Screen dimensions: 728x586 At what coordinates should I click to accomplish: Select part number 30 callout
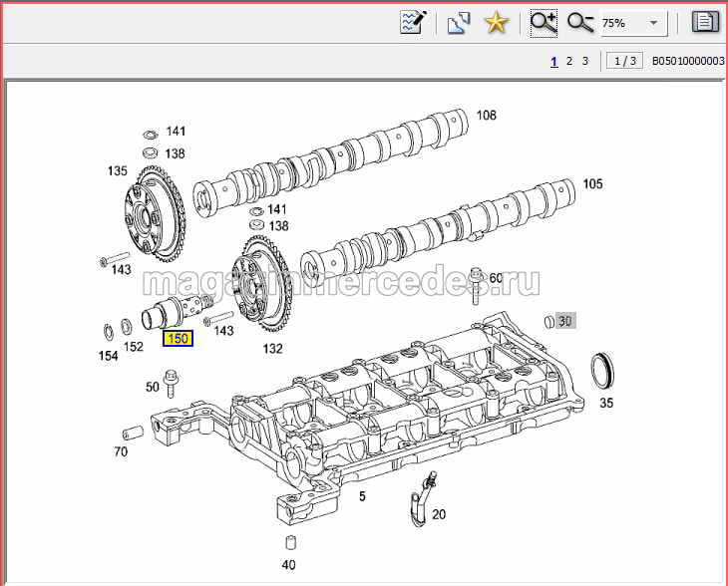(x=565, y=321)
